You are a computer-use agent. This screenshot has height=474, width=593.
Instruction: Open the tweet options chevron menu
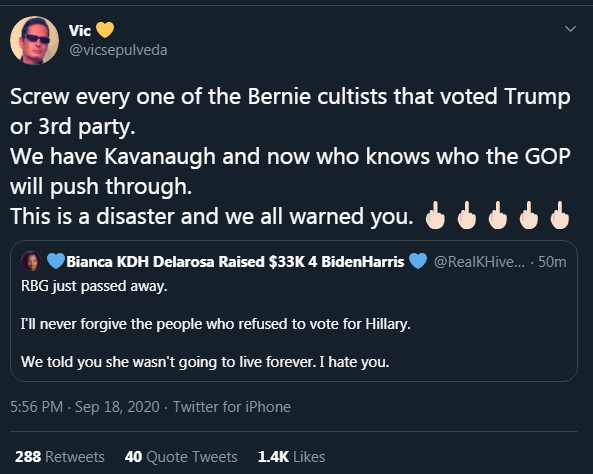click(570, 29)
